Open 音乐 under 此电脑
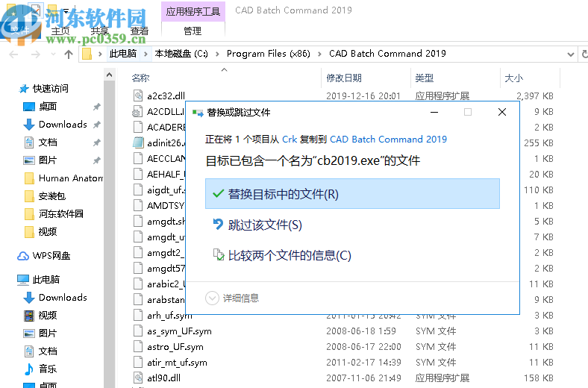588x388 pixels. click(x=48, y=369)
